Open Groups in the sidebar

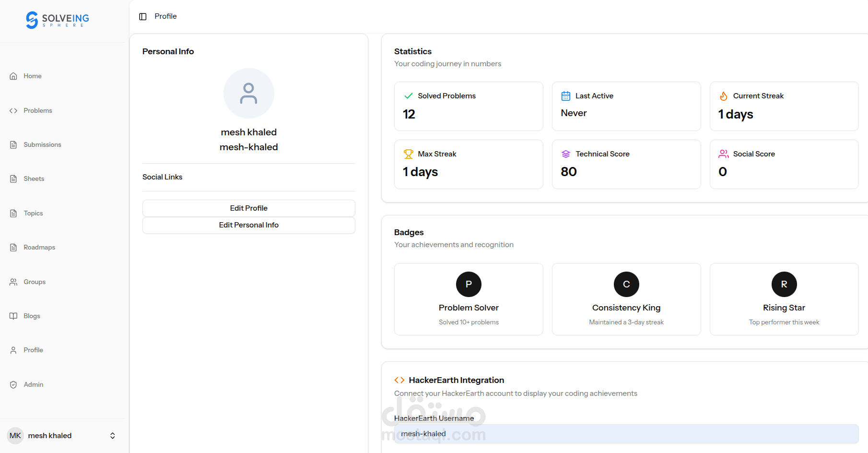35,282
